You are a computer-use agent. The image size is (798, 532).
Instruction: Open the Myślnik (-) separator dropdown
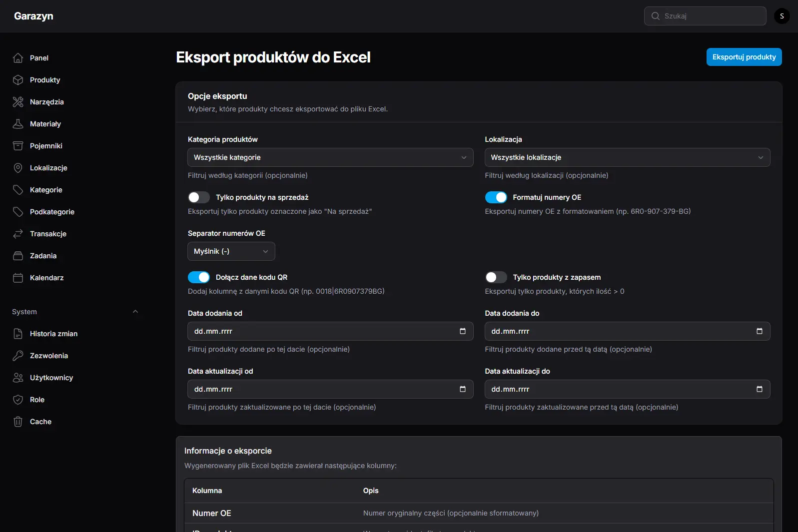(231, 251)
